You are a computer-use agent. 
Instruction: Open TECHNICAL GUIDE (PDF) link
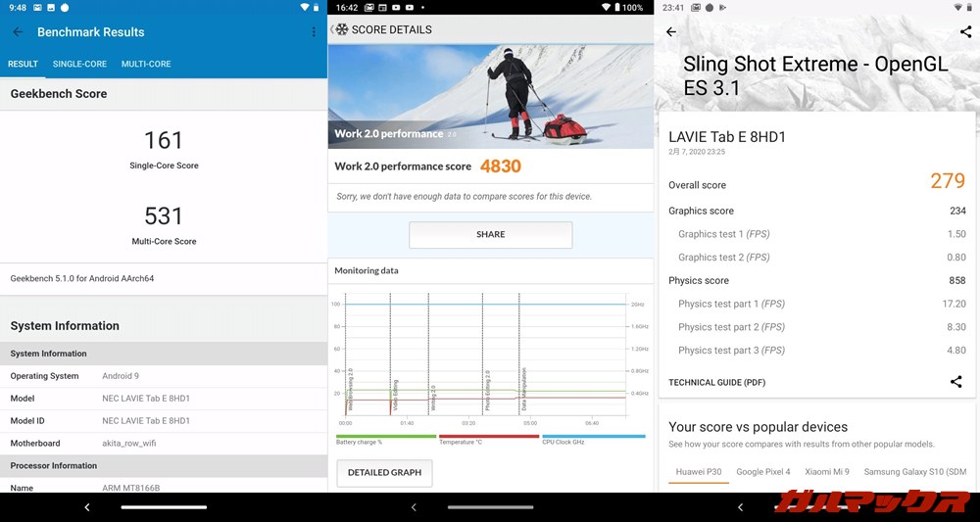coord(716,382)
